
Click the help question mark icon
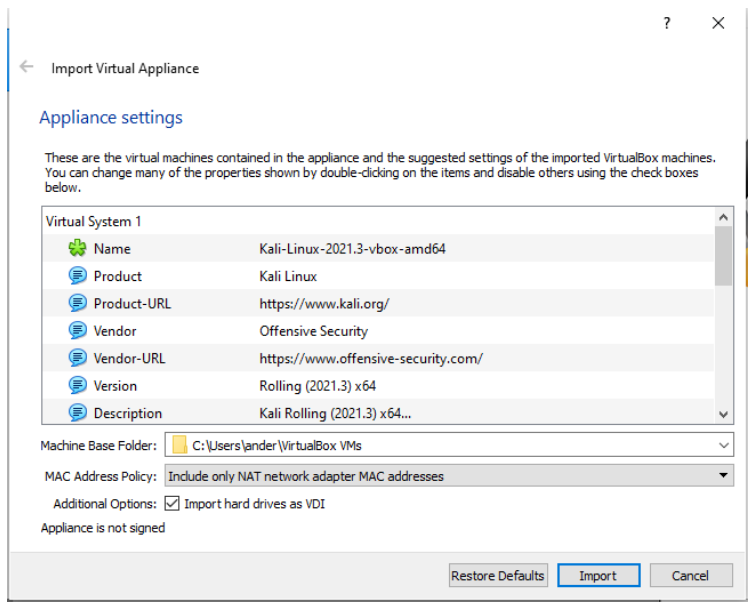tap(667, 23)
